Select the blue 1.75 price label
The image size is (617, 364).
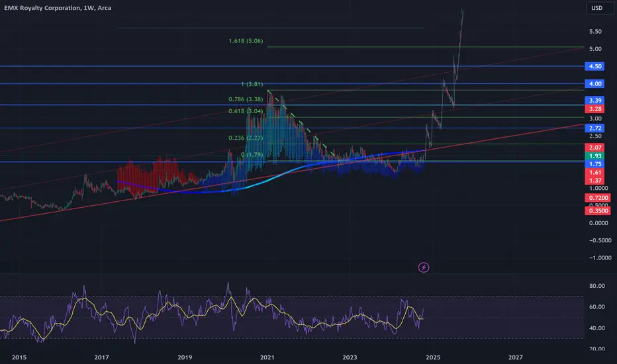[594, 163]
